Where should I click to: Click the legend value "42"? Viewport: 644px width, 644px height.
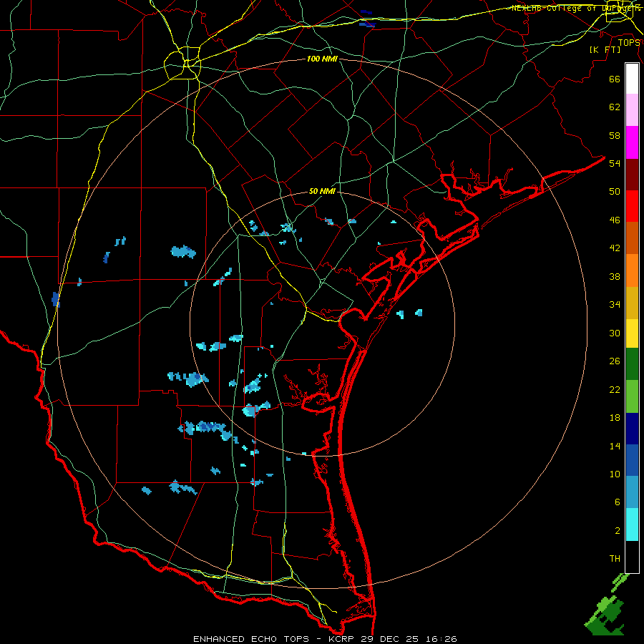click(x=615, y=248)
